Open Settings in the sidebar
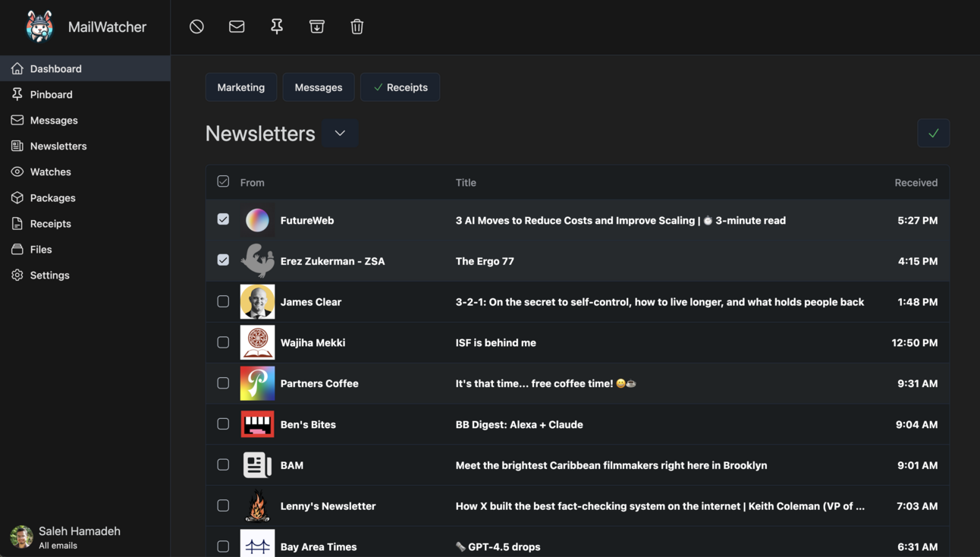 click(x=85, y=275)
